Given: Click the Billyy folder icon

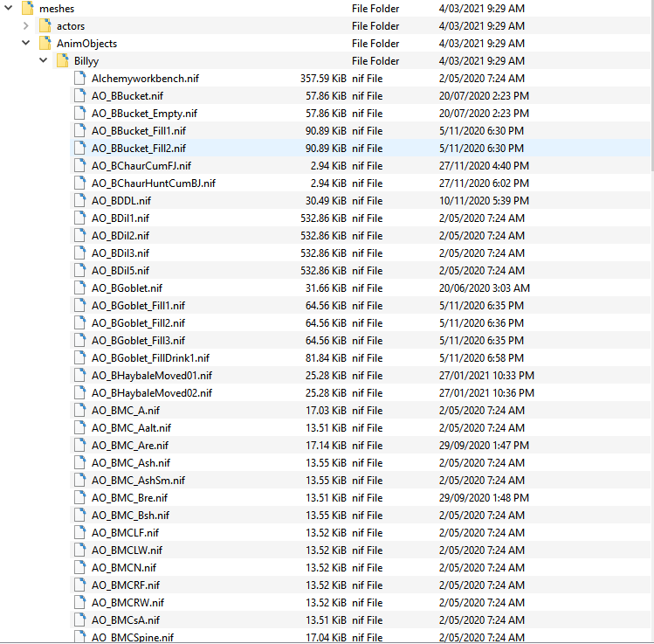Looking at the screenshot, I should (63, 61).
